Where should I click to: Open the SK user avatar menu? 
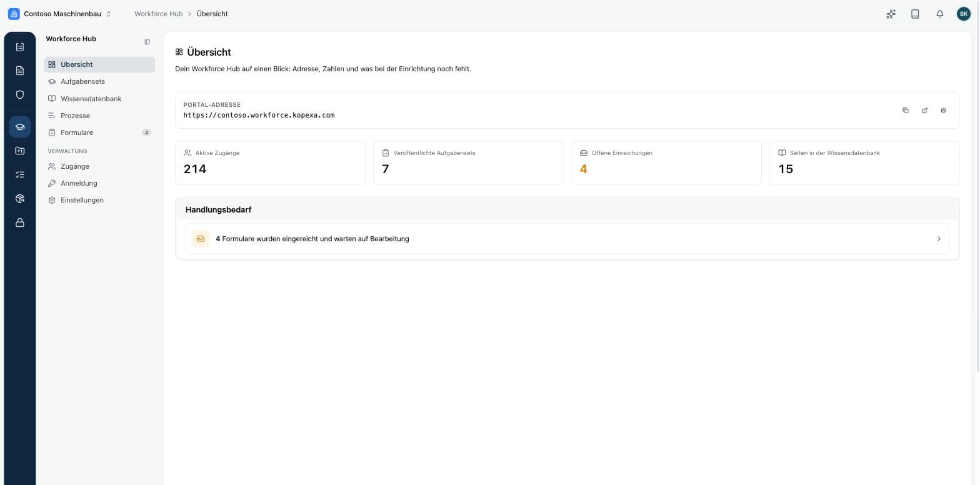[x=964, y=14]
